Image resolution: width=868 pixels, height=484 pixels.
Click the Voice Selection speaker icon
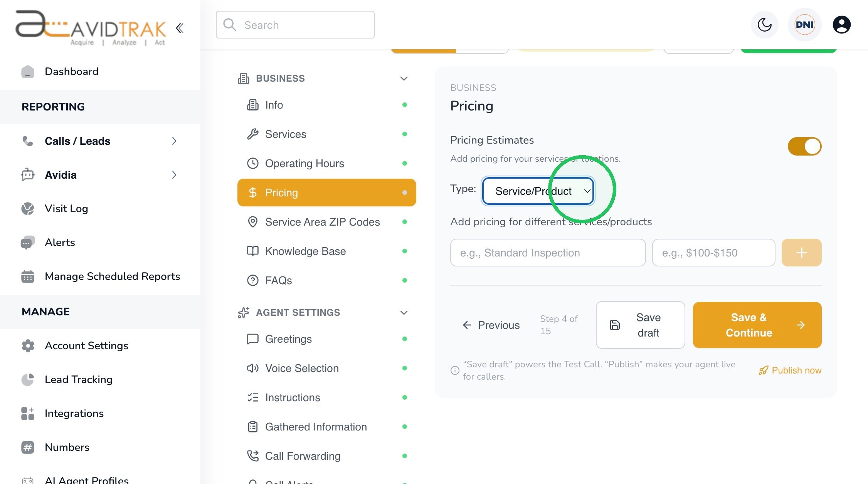tap(252, 368)
